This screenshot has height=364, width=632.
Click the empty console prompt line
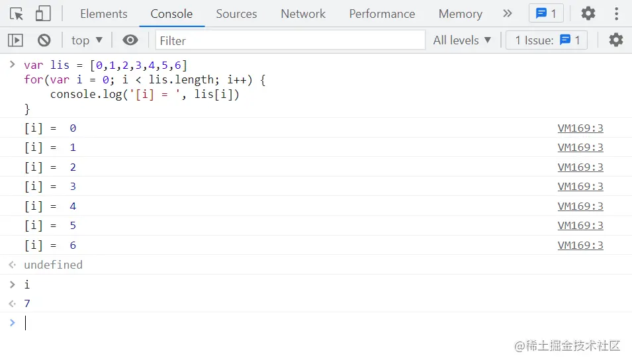coord(265,323)
